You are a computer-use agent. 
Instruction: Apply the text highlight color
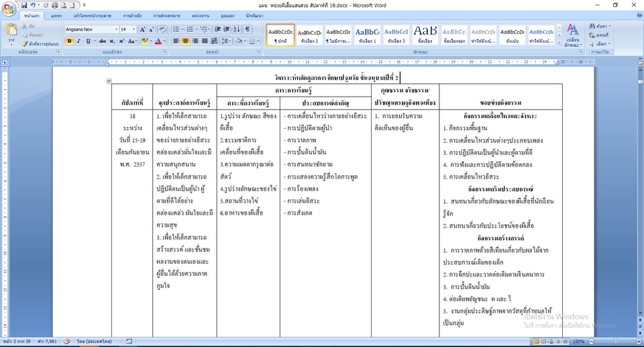coord(144,41)
